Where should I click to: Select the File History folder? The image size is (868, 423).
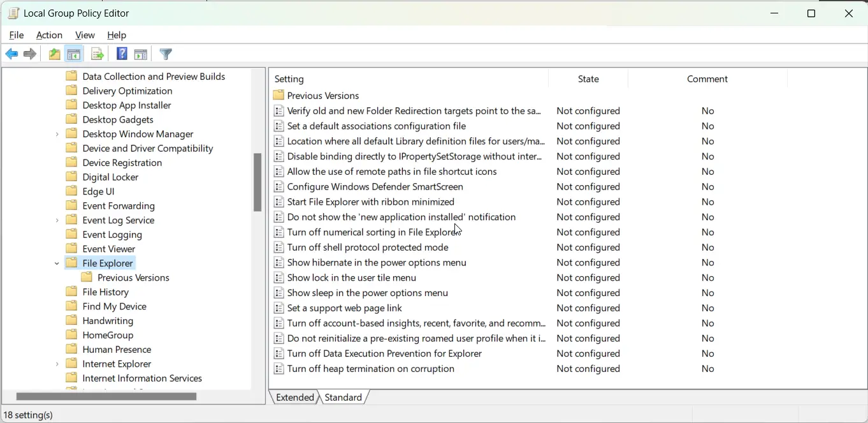tap(106, 292)
